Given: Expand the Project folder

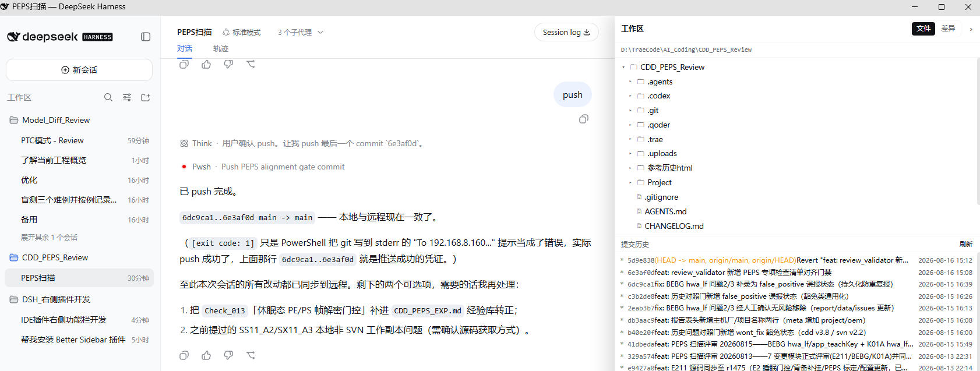Looking at the screenshot, I should point(630,182).
